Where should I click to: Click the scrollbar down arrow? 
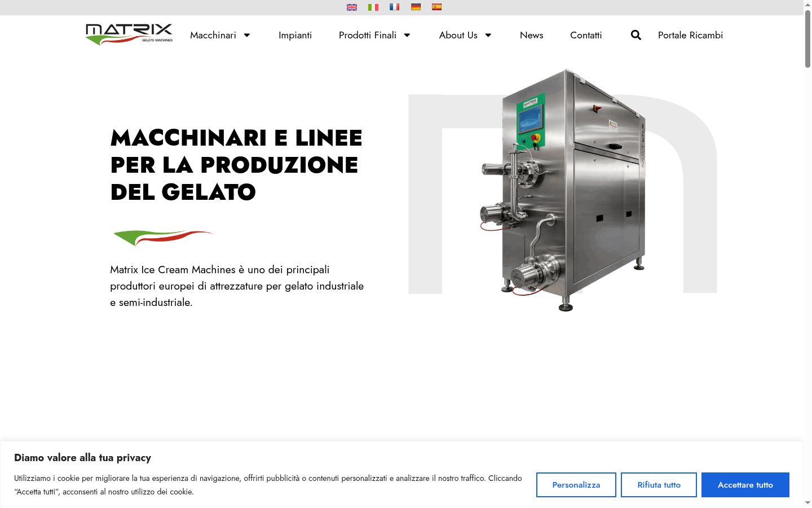(807, 503)
